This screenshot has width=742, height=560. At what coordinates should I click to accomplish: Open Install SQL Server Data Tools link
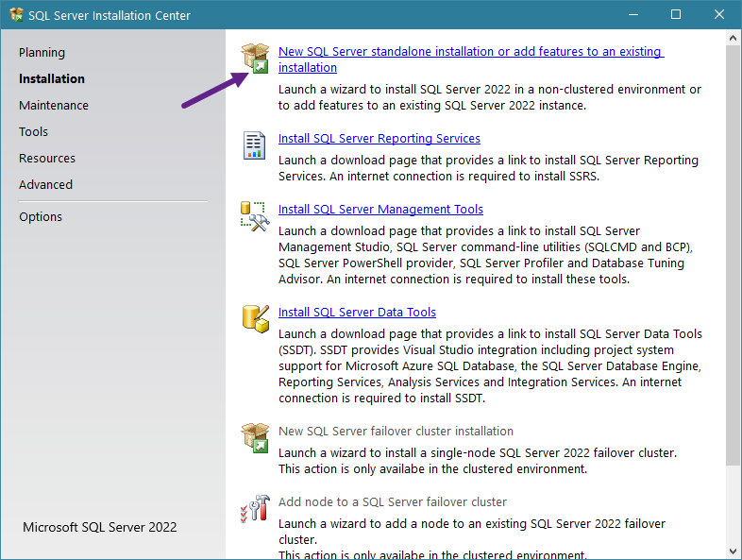tap(357, 313)
